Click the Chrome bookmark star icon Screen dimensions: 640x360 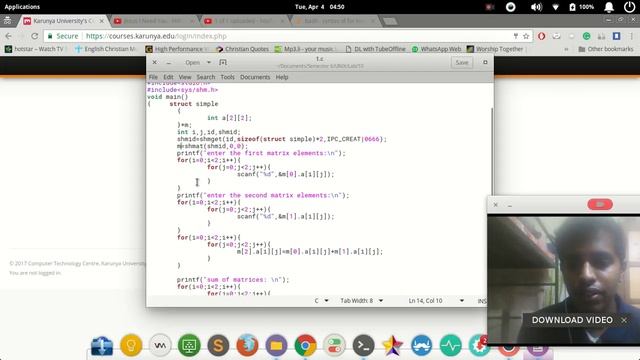tap(526, 36)
